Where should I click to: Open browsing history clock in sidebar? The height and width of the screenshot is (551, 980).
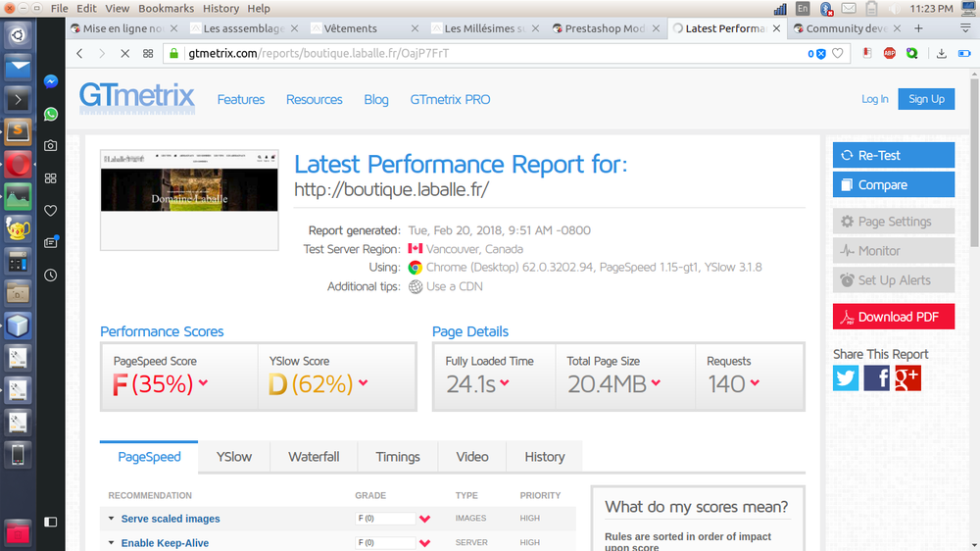click(x=51, y=275)
